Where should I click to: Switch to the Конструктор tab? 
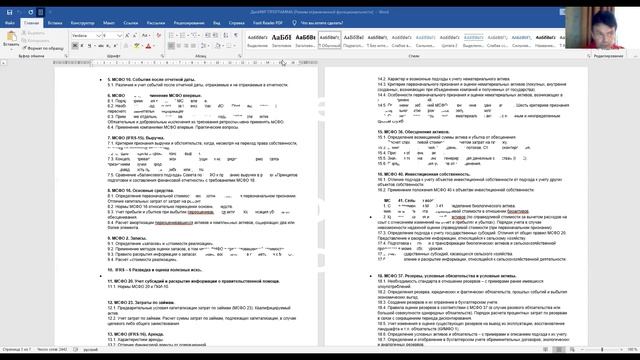(x=82, y=23)
